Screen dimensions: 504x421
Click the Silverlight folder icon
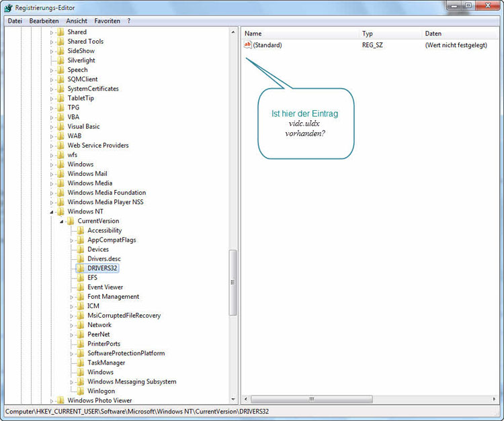coord(60,60)
